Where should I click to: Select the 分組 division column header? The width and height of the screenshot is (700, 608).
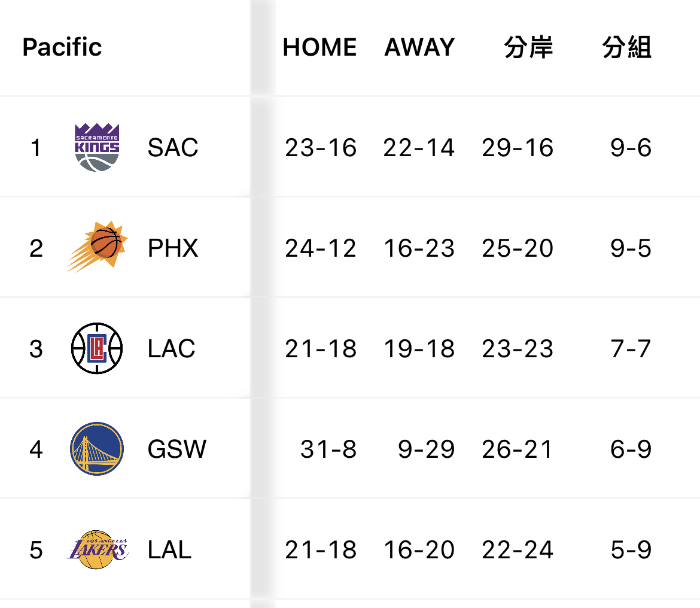(x=627, y=47)
